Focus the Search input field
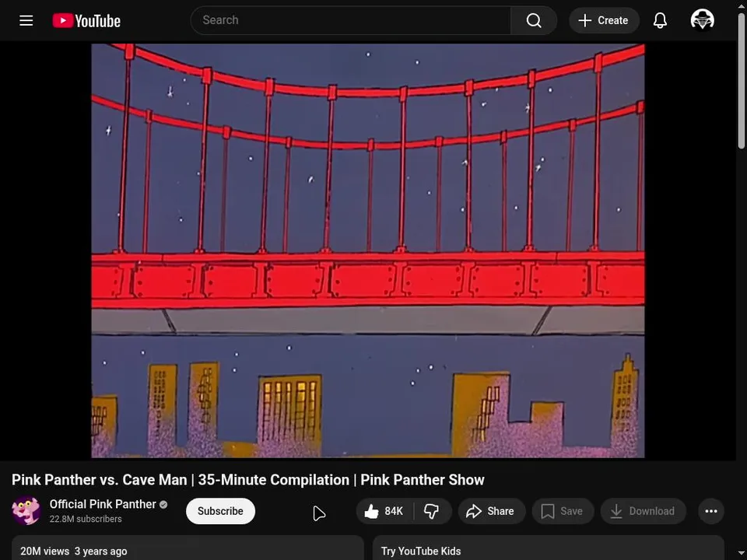This screenshot has width=747, height=560. 351,20
